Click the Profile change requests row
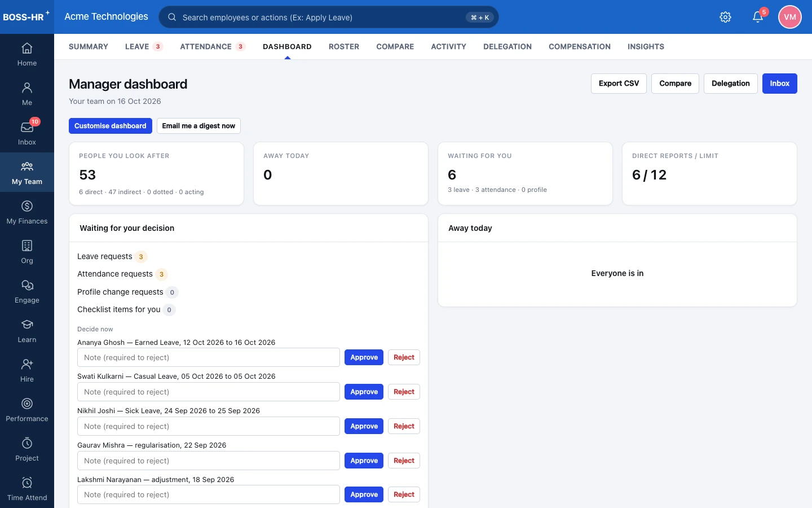The width and height of the screenshot is (812, 508). coord(128,292)
